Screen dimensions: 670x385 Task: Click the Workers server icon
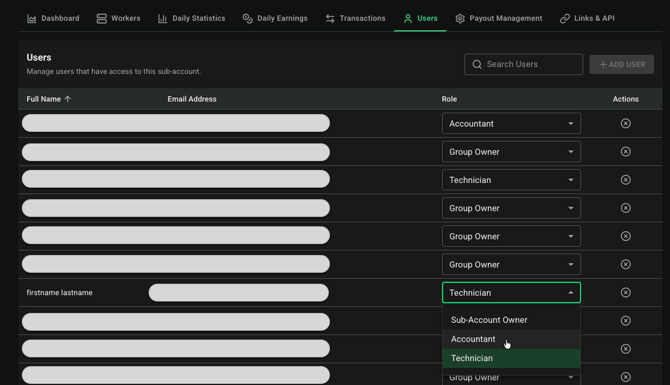(101, 18)
